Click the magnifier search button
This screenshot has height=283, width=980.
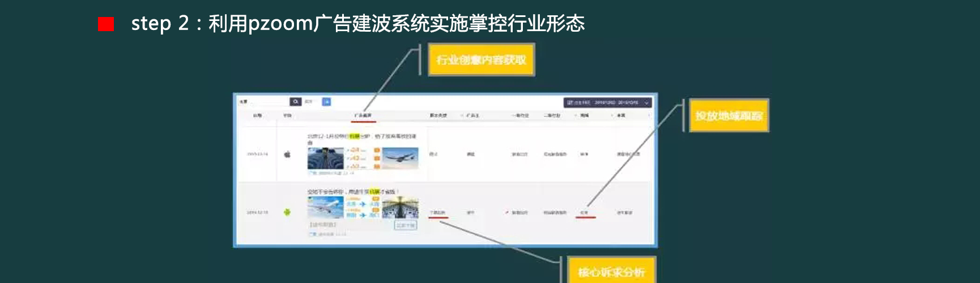click(296, 102)
